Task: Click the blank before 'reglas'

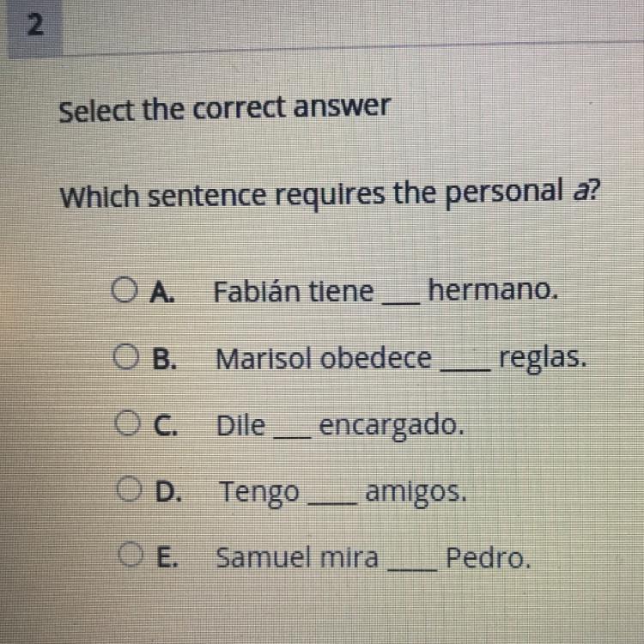Action: pyautogui.click(x=465, y=369)
